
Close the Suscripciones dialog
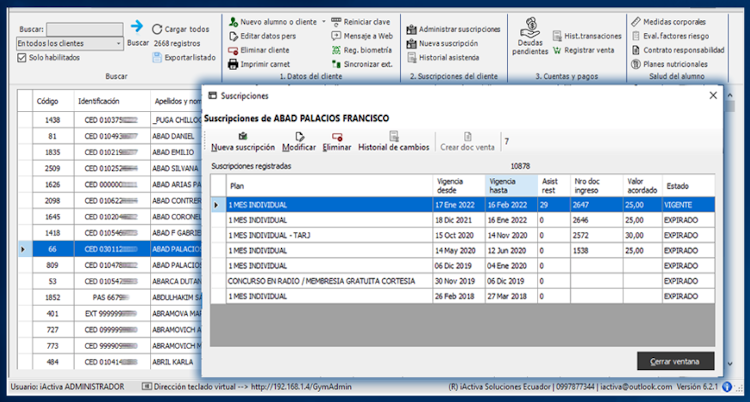pyautogui.click(x=713, y=96)
